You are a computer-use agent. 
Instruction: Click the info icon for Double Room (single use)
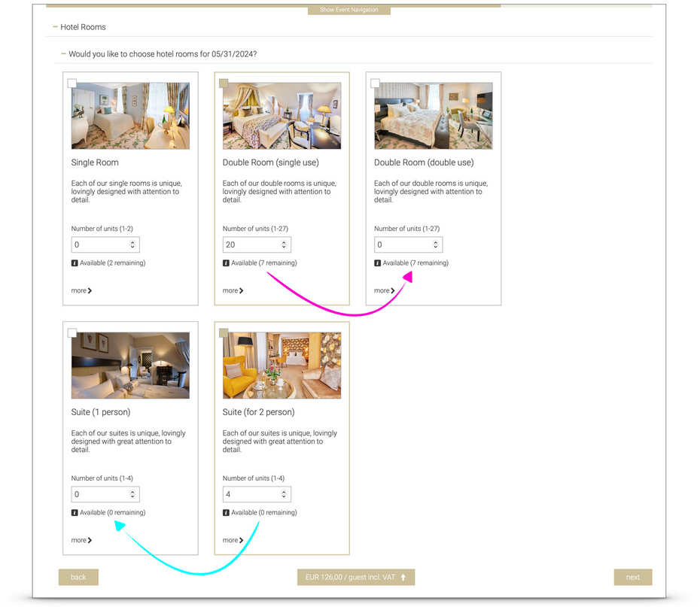point(226,263)
